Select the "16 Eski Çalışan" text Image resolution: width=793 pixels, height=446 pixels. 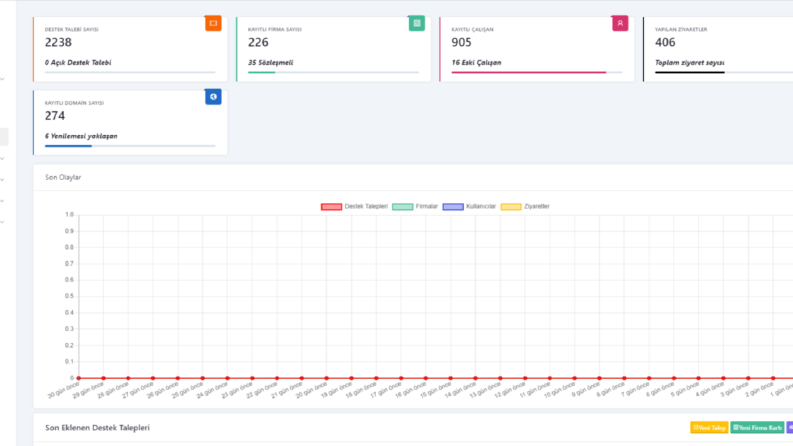(476, 63)
